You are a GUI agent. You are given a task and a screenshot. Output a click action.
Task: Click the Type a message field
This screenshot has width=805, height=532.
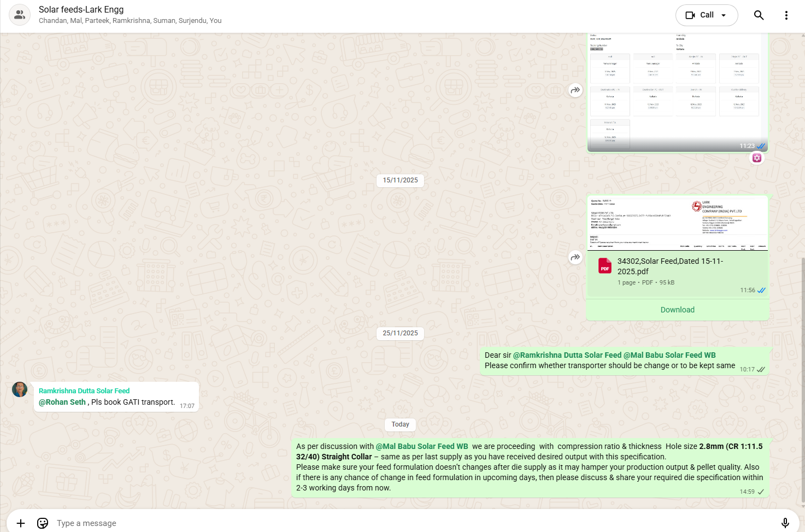tap(383, 523)
